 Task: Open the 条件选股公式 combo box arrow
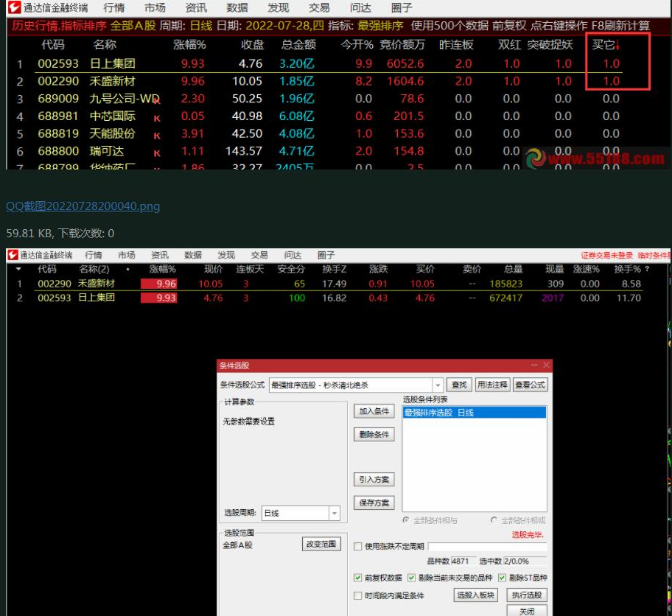tap(438, 385)
